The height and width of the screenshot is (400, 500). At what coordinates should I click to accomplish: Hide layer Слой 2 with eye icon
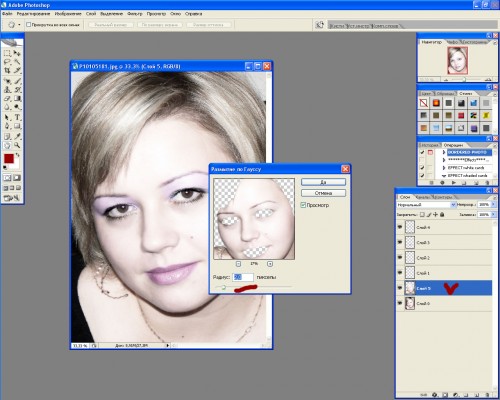pyautogui.click(x=400, y=257)
